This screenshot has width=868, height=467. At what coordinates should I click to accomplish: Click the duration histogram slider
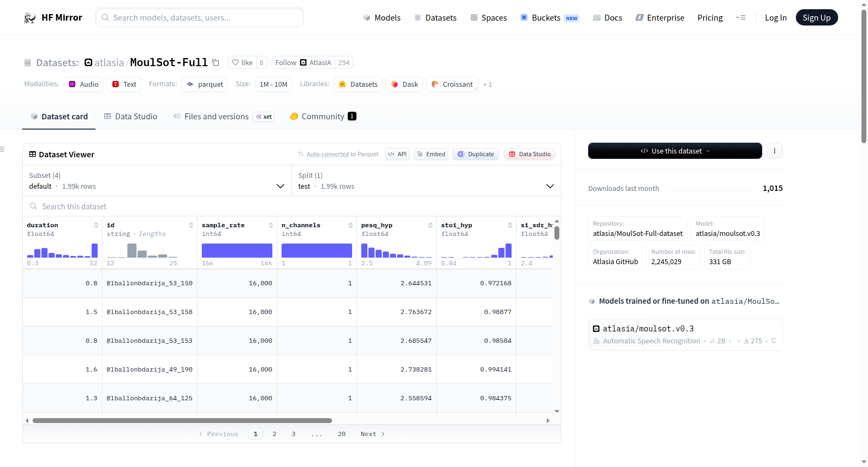click(62, 251)
